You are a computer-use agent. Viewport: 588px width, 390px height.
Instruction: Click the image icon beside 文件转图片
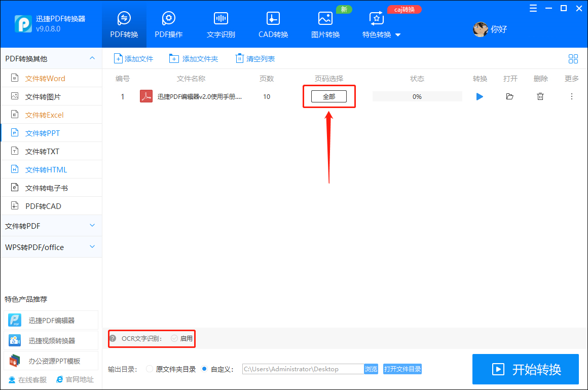click(15, 96)
